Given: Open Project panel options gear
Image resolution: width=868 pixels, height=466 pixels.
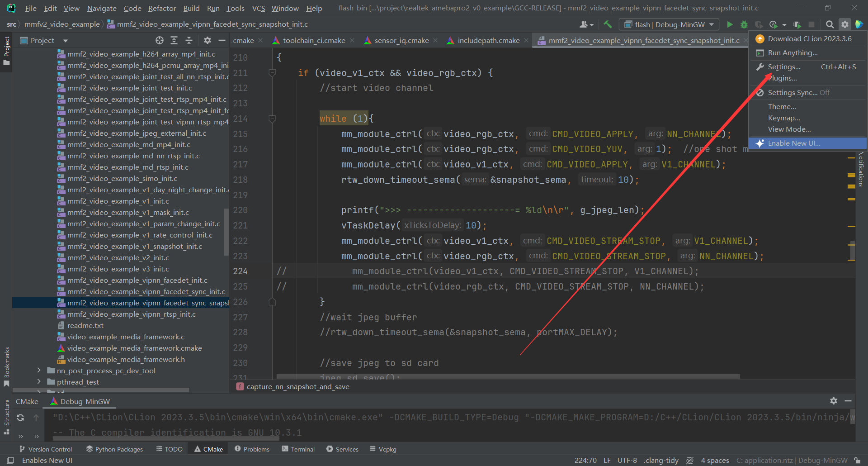Looking at the screenshot, I should [208, 40].
